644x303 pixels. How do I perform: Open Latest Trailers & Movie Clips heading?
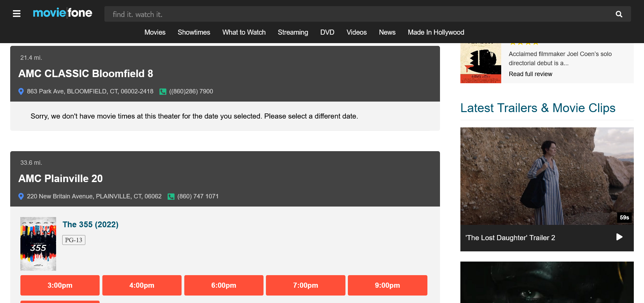[x=538, y=108]
